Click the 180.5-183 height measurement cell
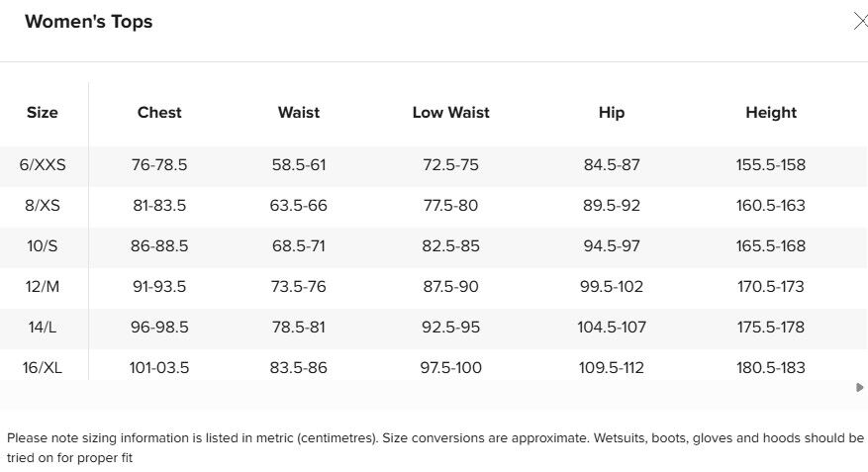This screenshot has height=472, width=868. [771, 368]
